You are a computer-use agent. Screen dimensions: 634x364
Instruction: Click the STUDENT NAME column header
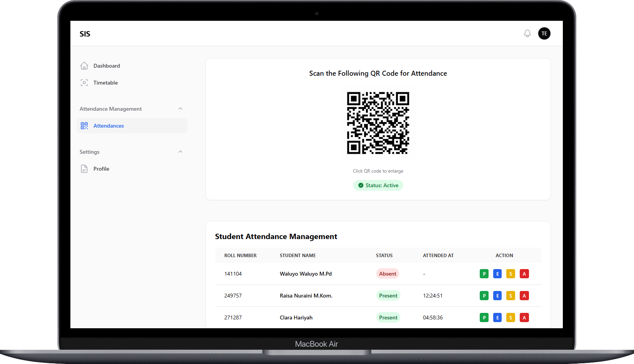pyautogui.click(x=298, y=255)
